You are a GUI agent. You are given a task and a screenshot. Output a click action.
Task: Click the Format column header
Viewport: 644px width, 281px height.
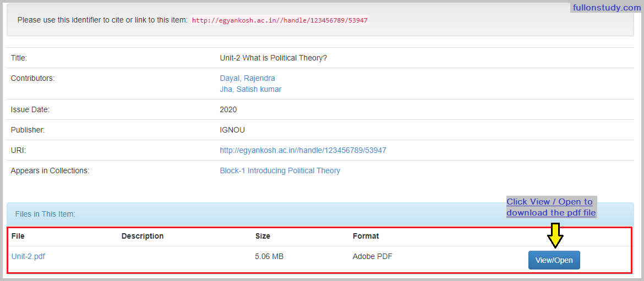(366, 236)
